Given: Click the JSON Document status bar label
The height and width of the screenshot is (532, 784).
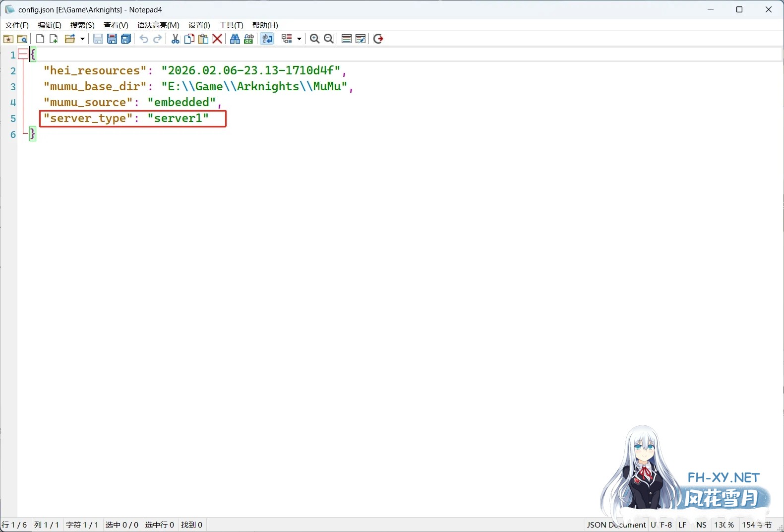Looking at the screenshot, I should 616,525.
